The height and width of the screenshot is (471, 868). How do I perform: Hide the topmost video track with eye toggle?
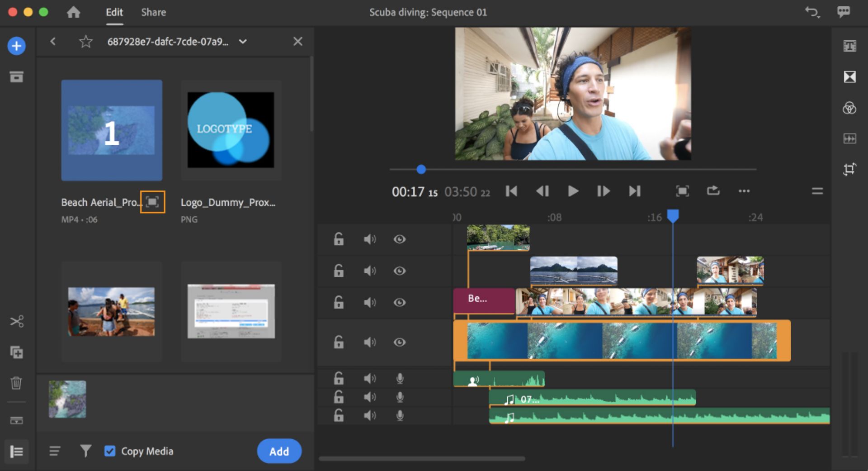click(400, 239)
